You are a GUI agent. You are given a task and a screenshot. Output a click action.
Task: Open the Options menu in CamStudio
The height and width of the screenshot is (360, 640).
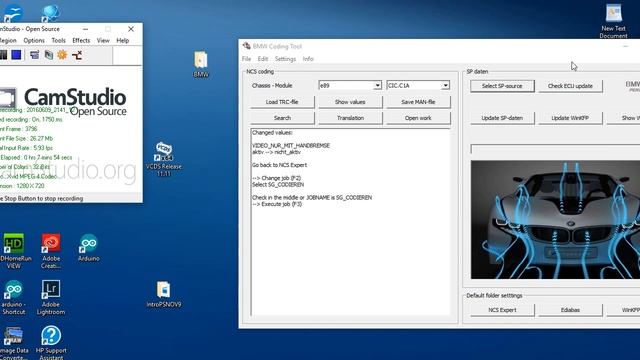(34, 40)
